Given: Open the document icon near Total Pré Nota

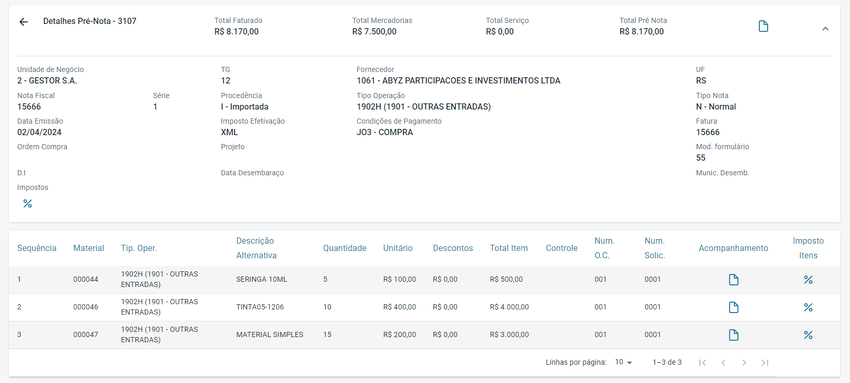Looking at the screenshot, I should 763,27.
